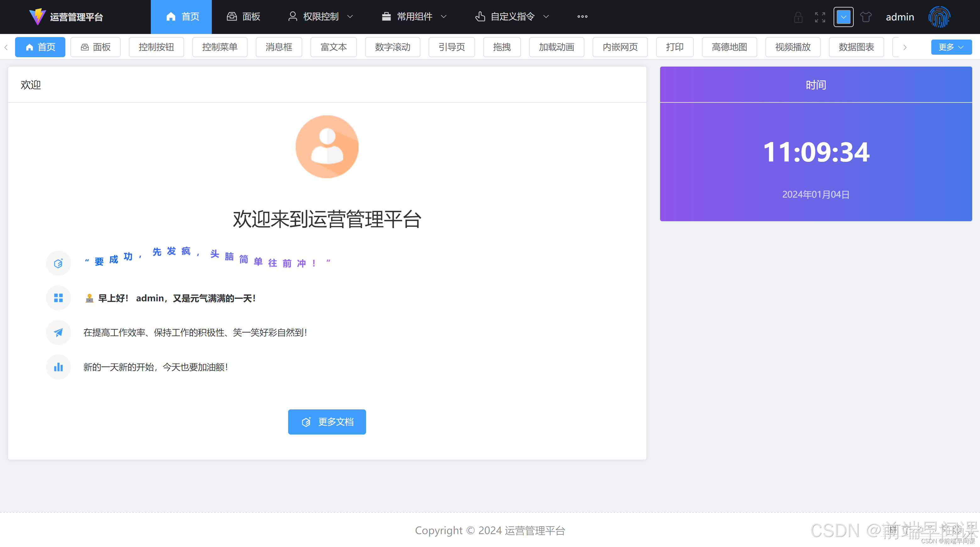Select 面板 in top navigation
Screen dimensions: 980x547
click(244, 17)
